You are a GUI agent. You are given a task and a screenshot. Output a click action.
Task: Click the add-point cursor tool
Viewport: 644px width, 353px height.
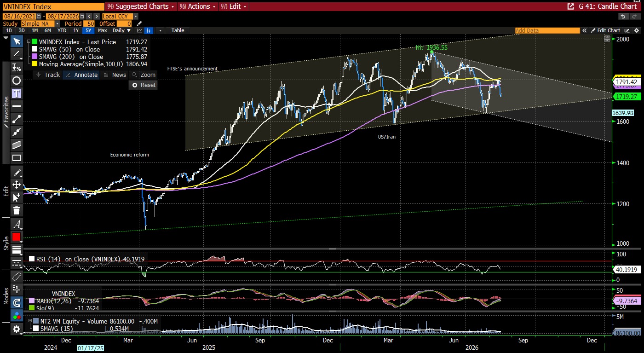tap(17, 198)
